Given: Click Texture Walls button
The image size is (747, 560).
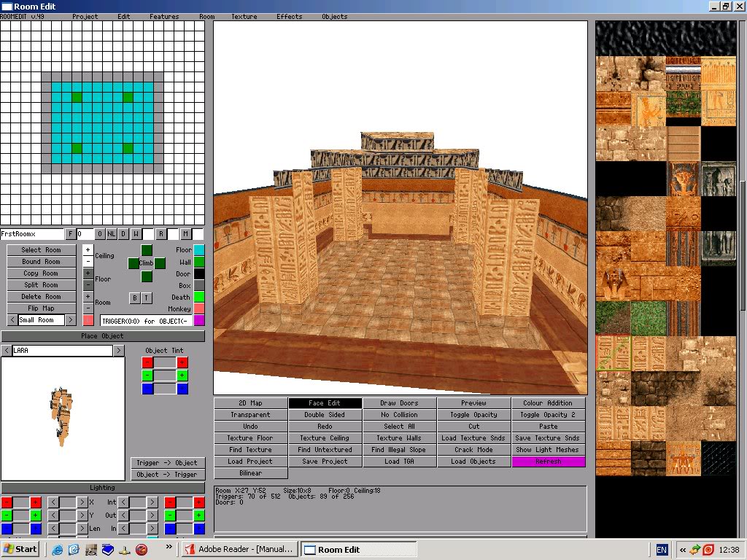Looking at the screenshot, I should pos(399,438).
